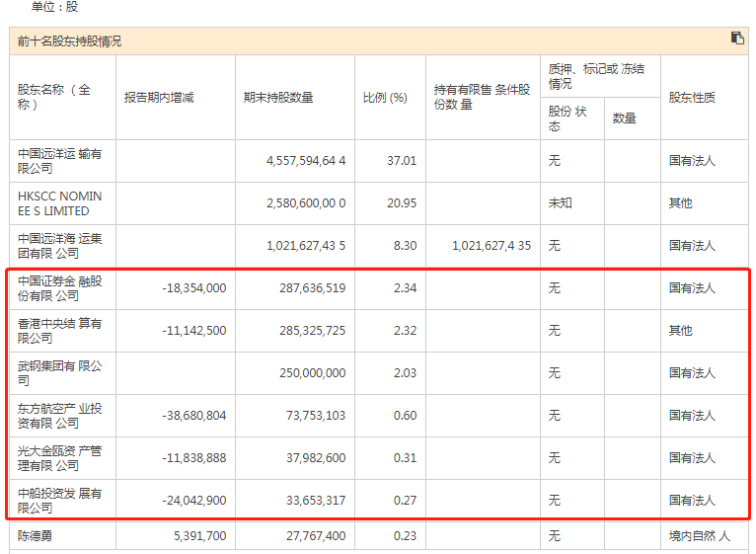756x554 pixels.
Task: Click 无 status in the 中船投资发展 row
Action: (x=555, y=501)
